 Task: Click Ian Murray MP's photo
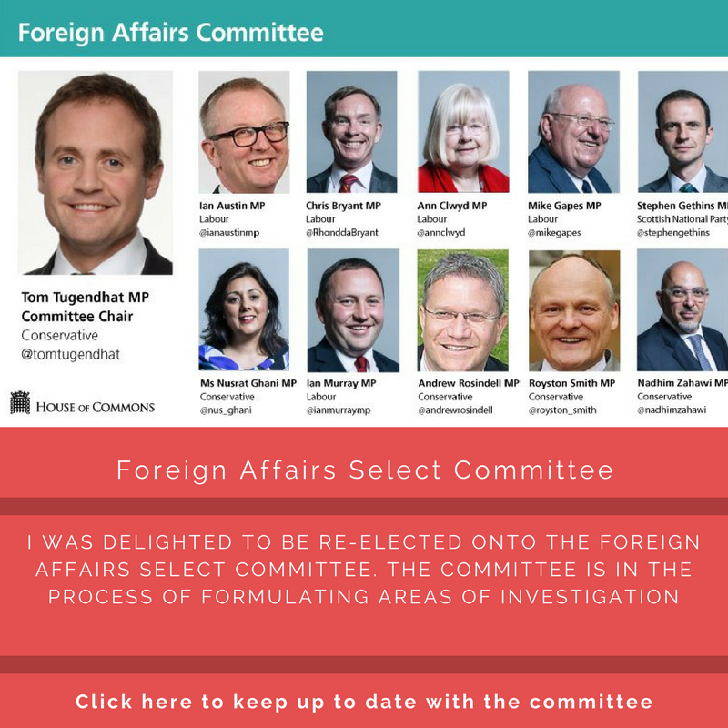pos(352,310)
